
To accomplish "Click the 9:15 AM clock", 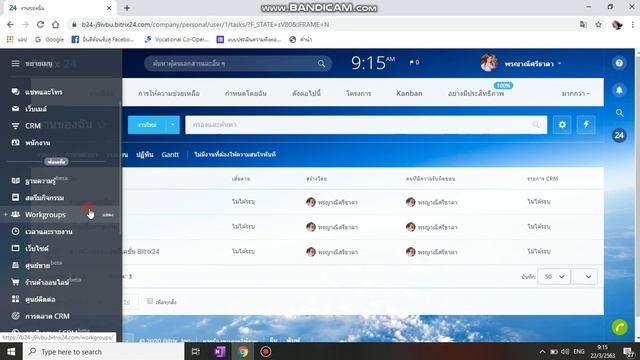I will point(373,63).
